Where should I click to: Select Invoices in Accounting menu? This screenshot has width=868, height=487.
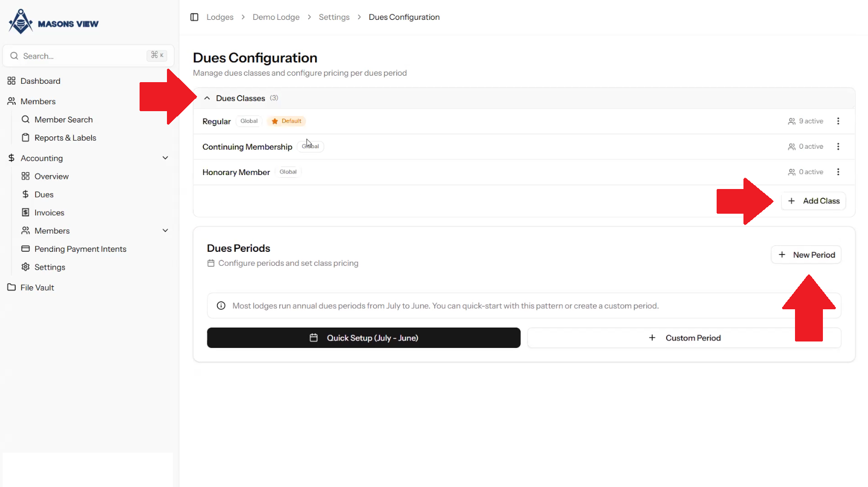tap(49, 213)
